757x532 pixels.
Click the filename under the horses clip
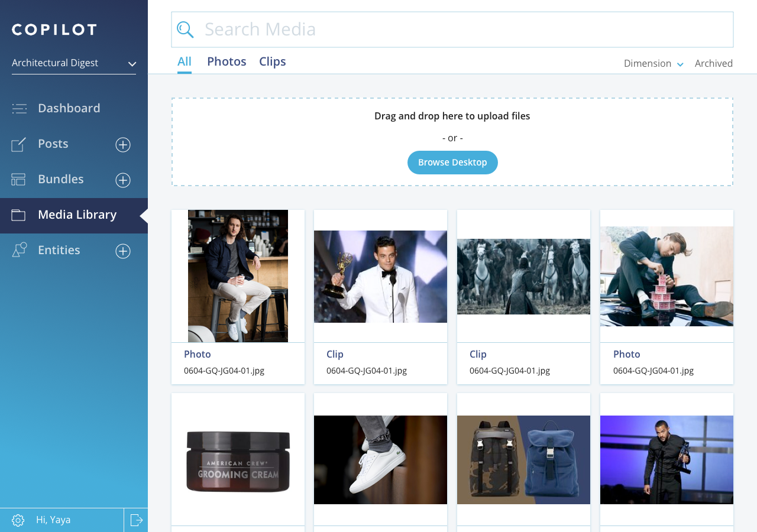coord(510,371)
